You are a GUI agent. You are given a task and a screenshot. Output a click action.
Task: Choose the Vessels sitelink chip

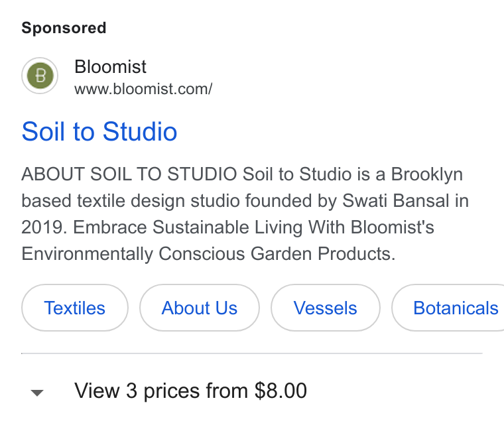[x=326, y=308]
